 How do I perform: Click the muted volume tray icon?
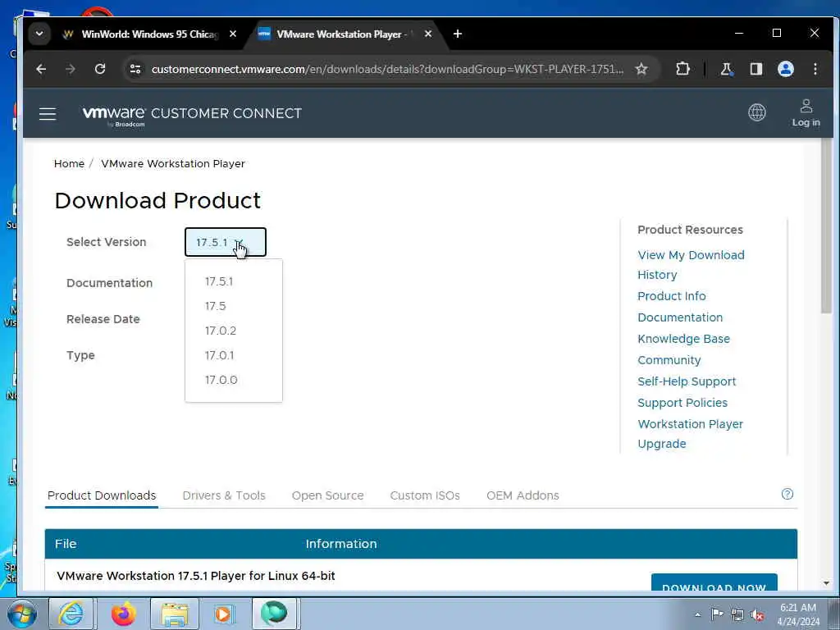(x=757, y=615)
